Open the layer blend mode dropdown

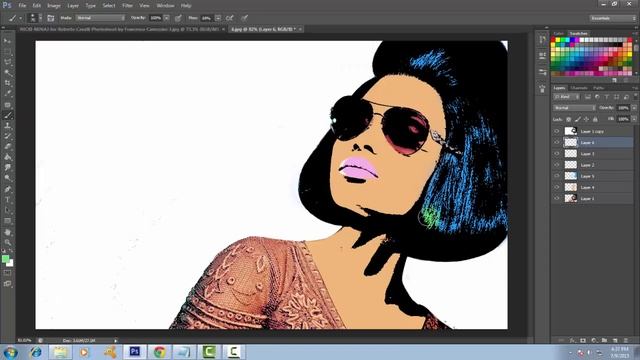click(x=574, y=108)
